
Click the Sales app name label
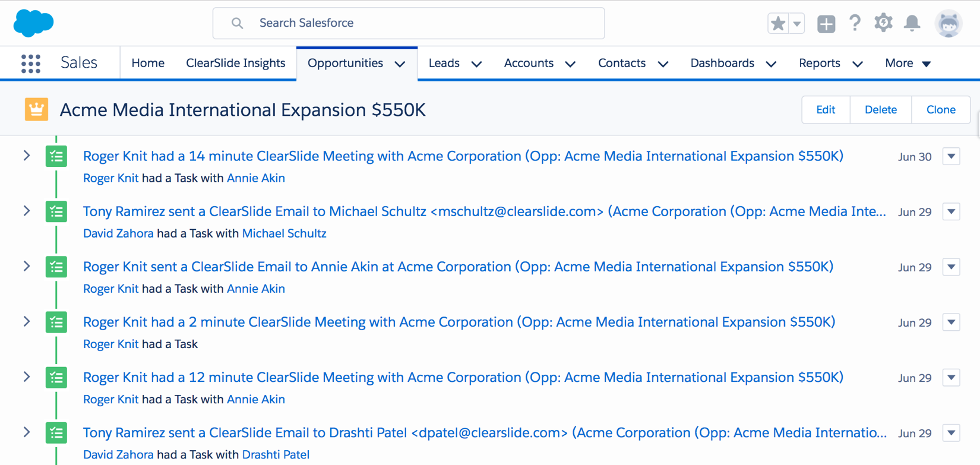coord(79,63)
